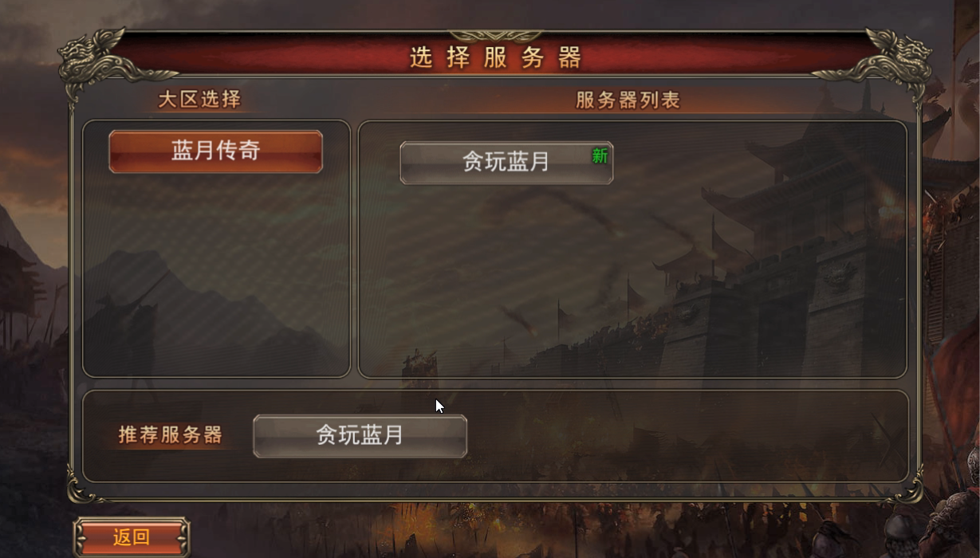Click empty space right of the recommended server
This screenshot has height=558, width=980.
(686, 436)
